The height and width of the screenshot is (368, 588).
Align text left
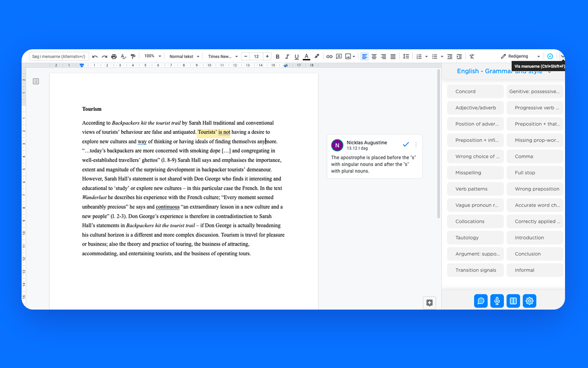pyautogui.click(x=364, y=57)
